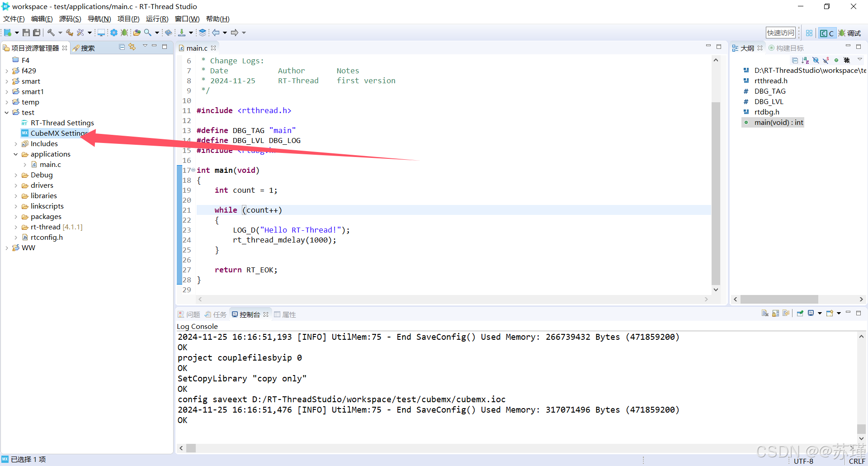The image size is (868, 466).
Task: Build the project with the hammer icon
Action: [x=51, y=33]
